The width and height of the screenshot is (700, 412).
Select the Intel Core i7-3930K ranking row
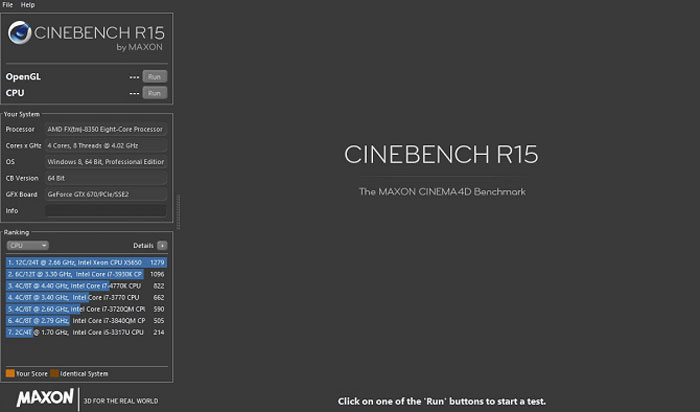(87, 274)
